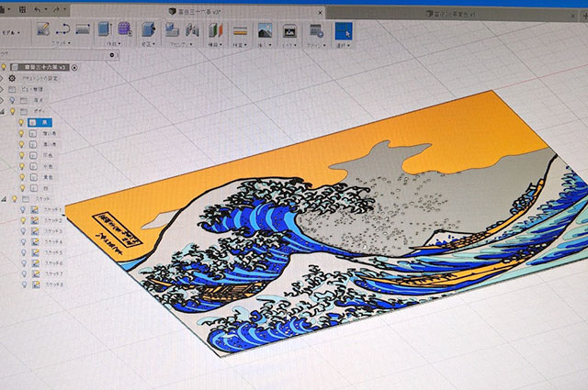
Task: Toggle the lightbulb of the ボディ folder
Action: click(12, 111)
